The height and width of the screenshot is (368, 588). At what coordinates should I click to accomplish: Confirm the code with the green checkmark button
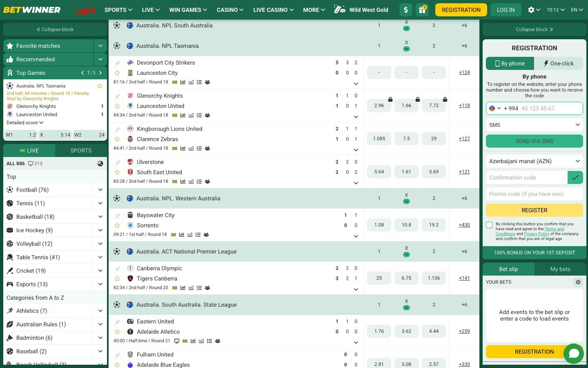pos(575,177)
